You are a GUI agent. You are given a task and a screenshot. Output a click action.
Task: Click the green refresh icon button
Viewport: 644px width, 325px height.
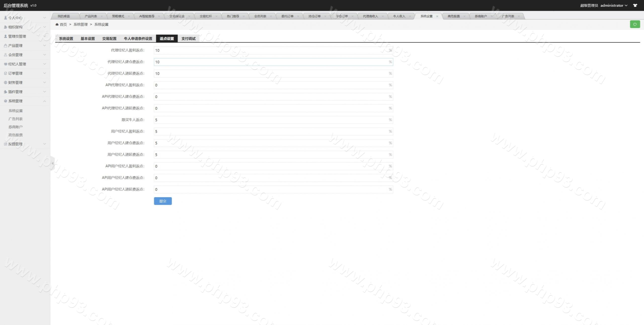click(x=635, y=24)
